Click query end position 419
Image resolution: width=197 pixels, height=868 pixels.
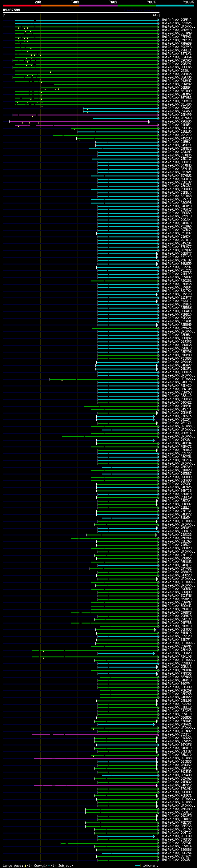click(155, 15)
